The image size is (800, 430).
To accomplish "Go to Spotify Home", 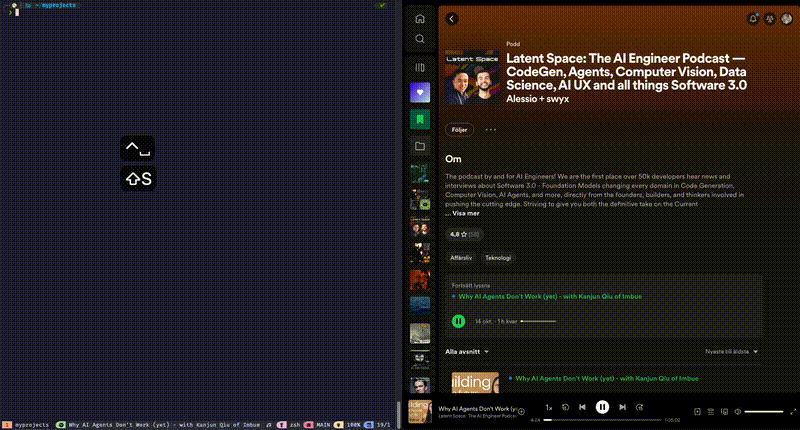I will (420, 19).
